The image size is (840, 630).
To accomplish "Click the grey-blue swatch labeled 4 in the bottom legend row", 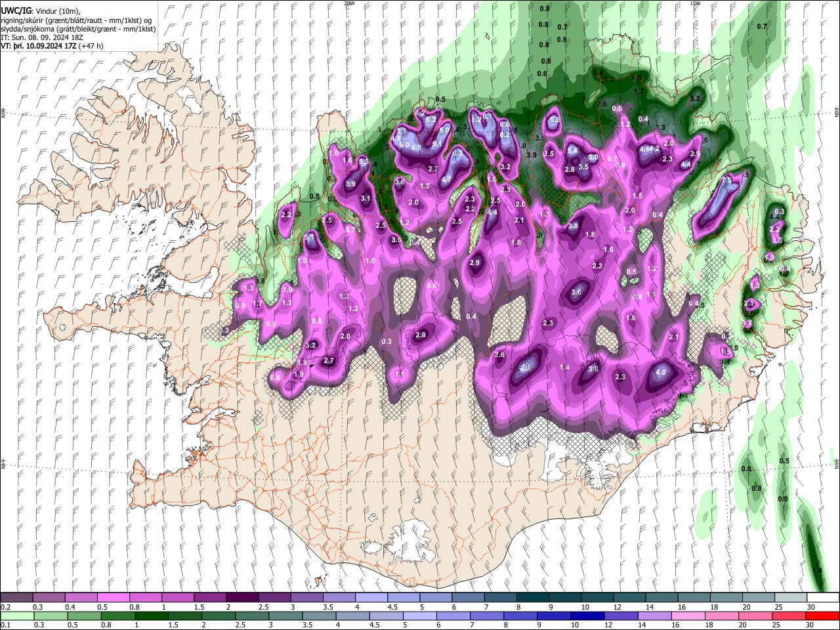I will [x=352, y=616].
